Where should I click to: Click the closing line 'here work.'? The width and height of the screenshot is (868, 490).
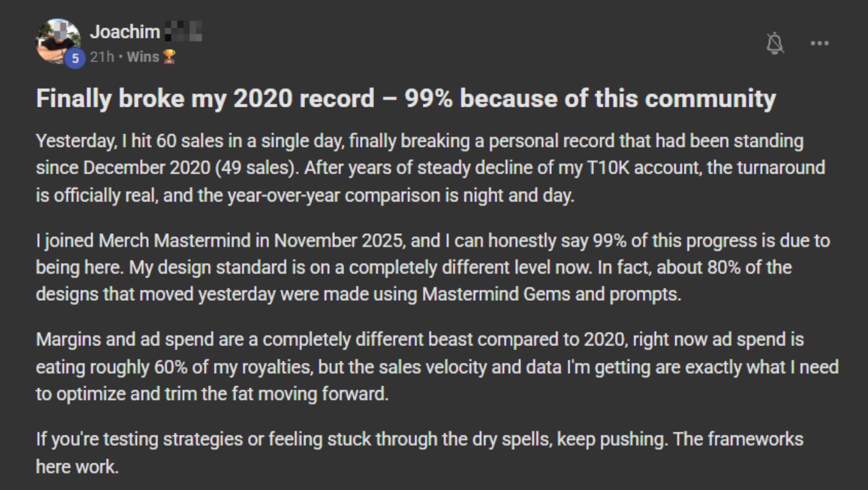coord(77,466)
